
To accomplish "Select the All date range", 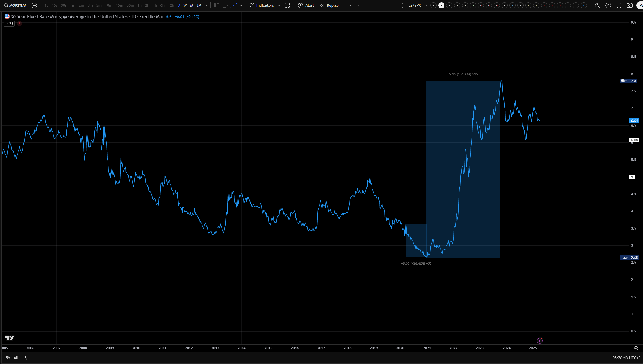I will coord(16,358).
